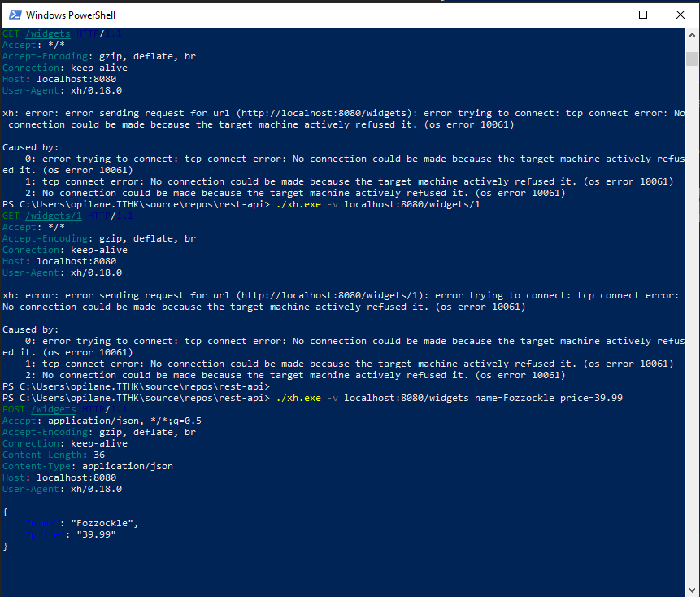700x597 pixels.
Task: Click second "Caused by:" heading
Action: [30, 329]
